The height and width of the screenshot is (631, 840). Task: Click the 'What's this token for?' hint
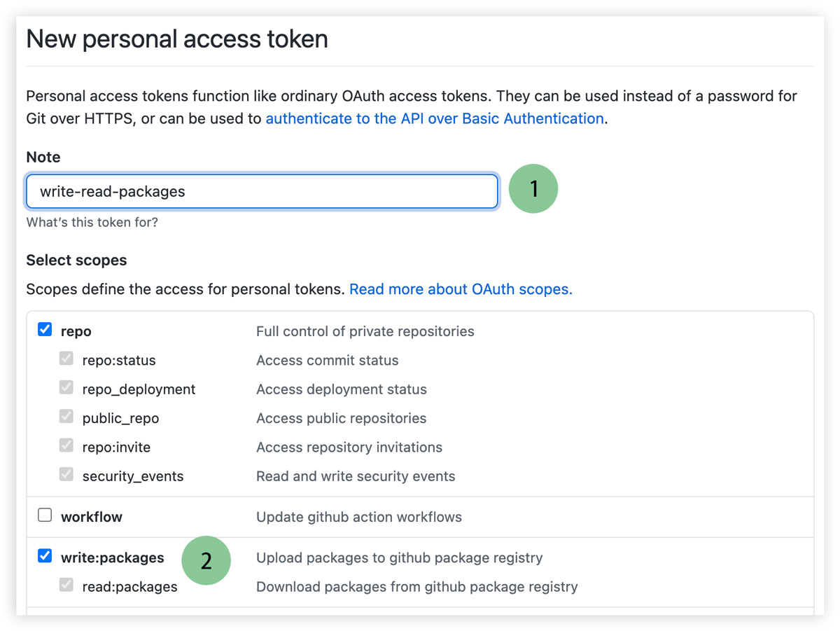92,223
